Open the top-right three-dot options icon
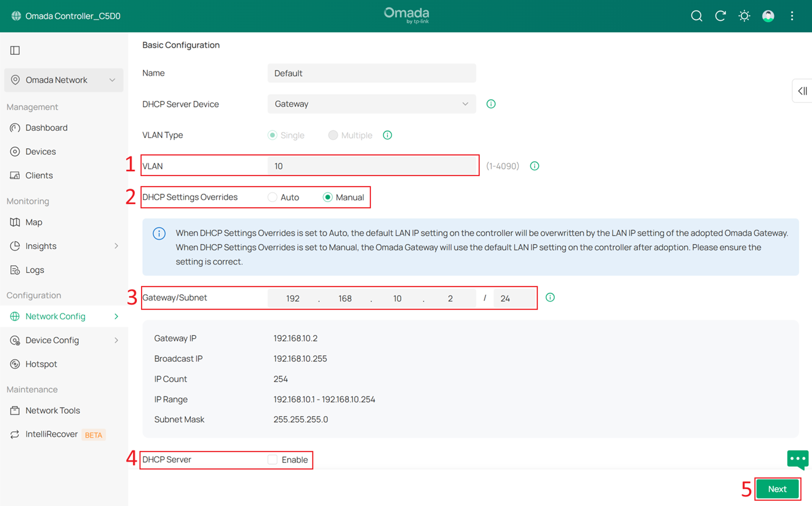812x506 pixels. [x=792, y=16]
